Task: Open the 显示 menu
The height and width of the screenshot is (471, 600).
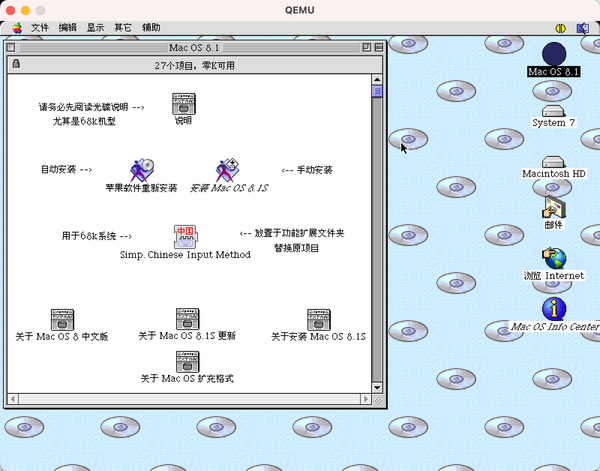Action: point(95,28)
